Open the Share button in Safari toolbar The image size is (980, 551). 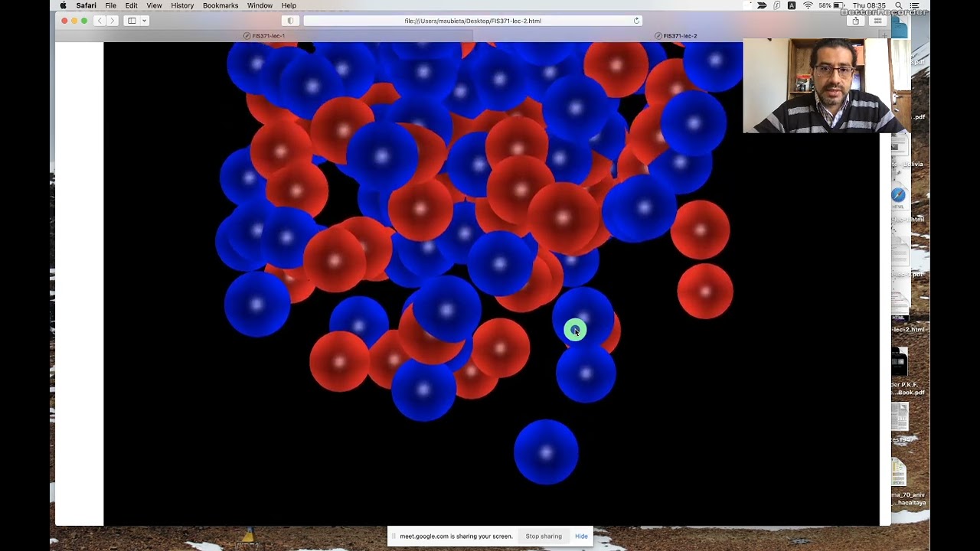(856, 21)
